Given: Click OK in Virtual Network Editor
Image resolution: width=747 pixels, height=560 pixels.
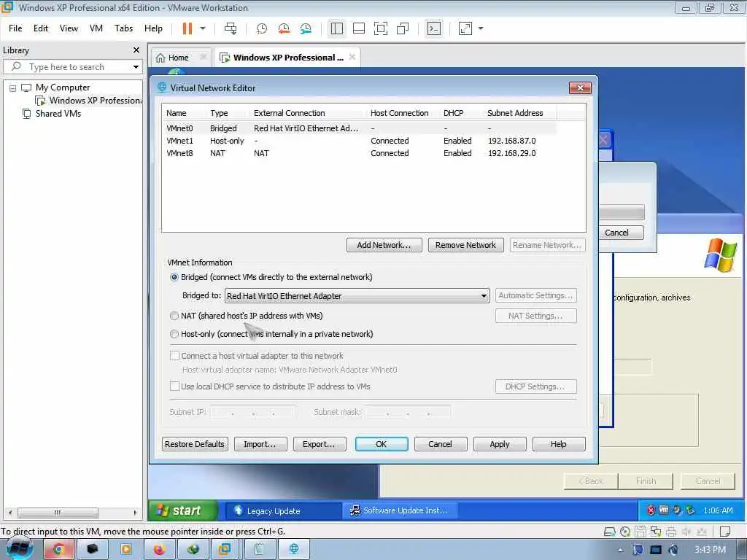Looking at the screenshot, I should (381, 444).
